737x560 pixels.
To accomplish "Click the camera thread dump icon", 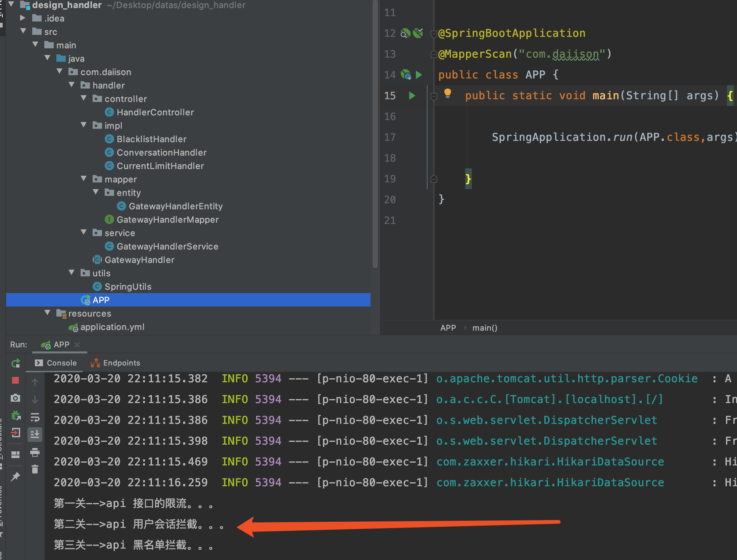I will coord(15,398).
